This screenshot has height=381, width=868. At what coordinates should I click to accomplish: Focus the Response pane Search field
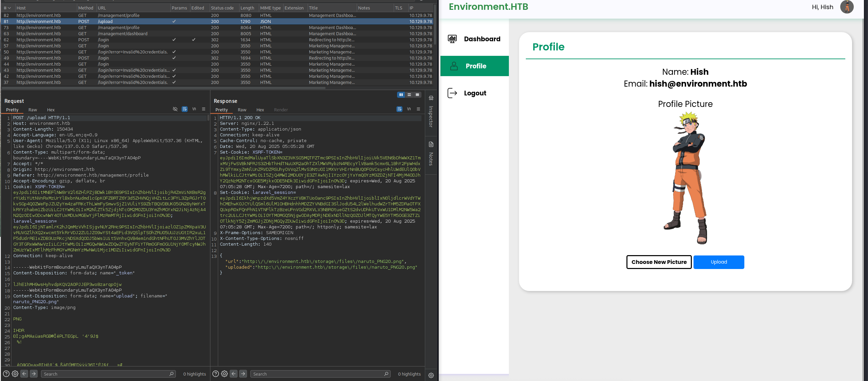tap(320, 374)
